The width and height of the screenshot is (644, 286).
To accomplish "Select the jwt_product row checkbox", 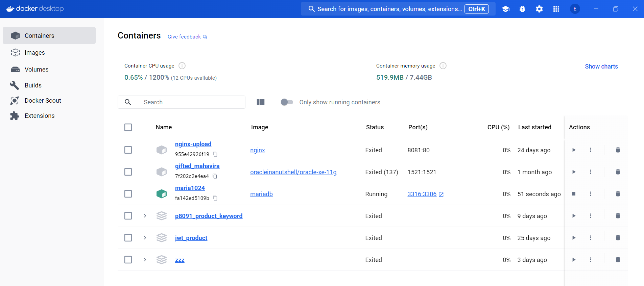I will 128,238.
